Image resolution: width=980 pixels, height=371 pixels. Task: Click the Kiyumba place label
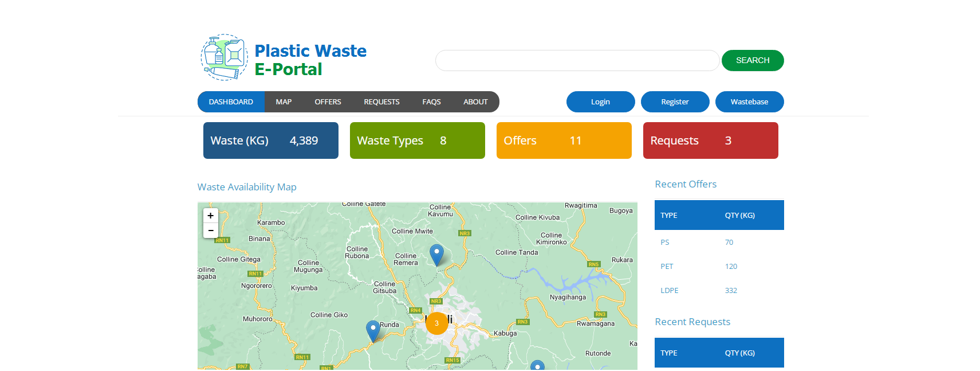304,288
